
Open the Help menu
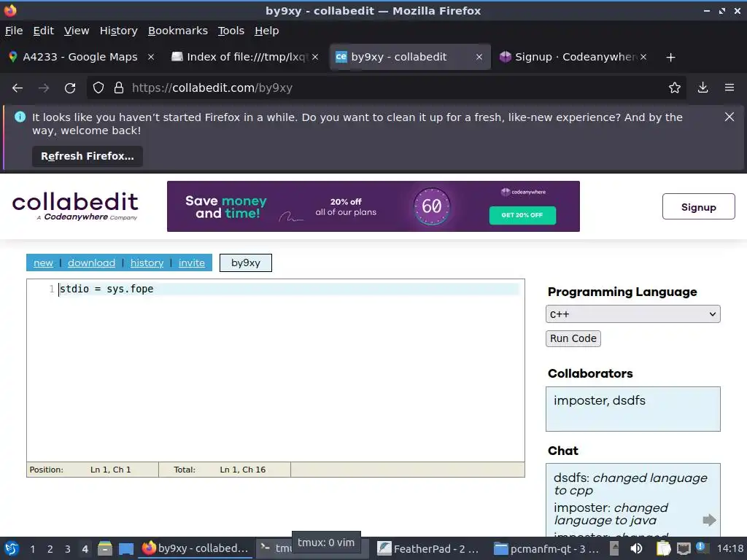(x=267, y=31)
